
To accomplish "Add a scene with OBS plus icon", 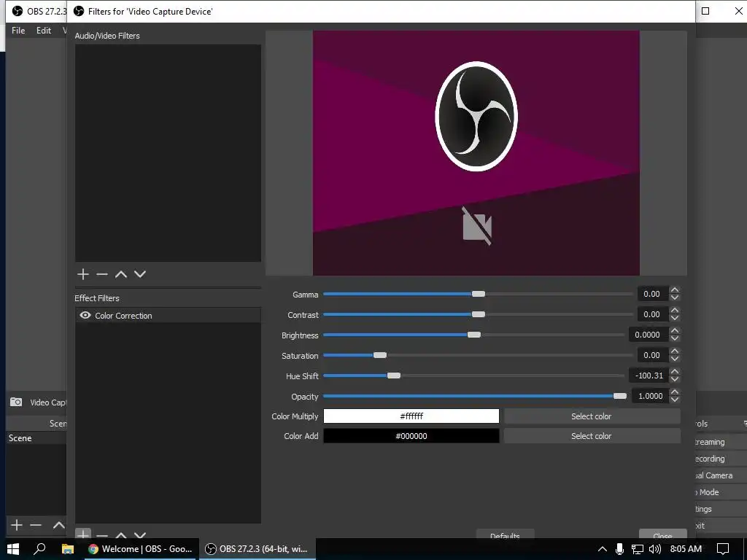I will coord(17,525).
